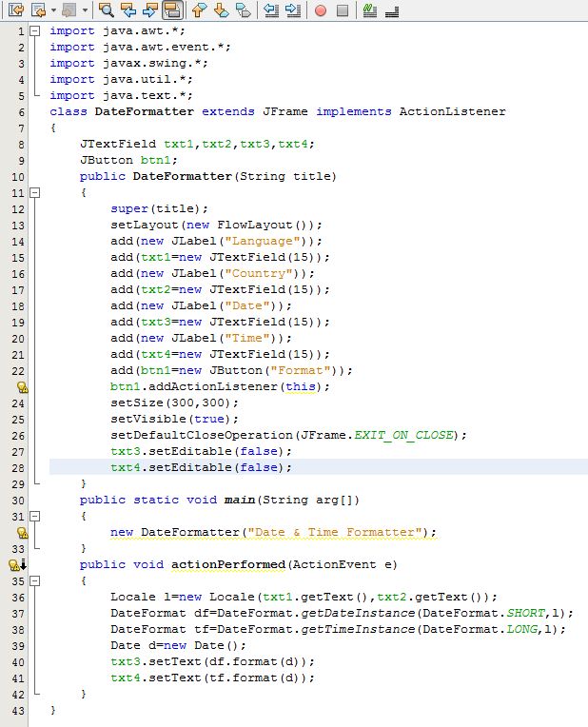Click 'getTimeInstance' on line 38
588x727 pixels.
pyautogui.click(x=358, y=630)
